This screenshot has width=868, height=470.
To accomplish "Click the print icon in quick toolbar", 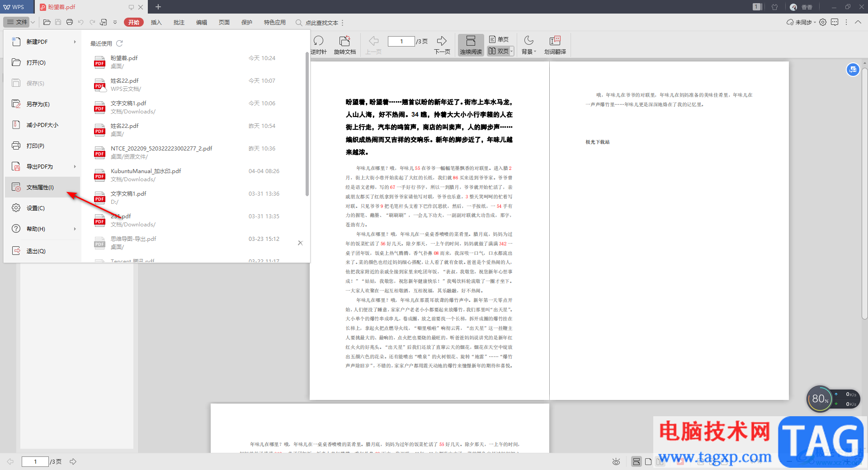I will click(x=69, y=22).
